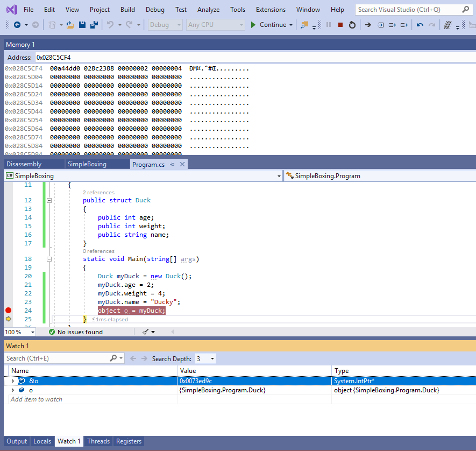Open the Search Depth dropdown
This screenshot has height=451, width=476.
tap(212, 358)
